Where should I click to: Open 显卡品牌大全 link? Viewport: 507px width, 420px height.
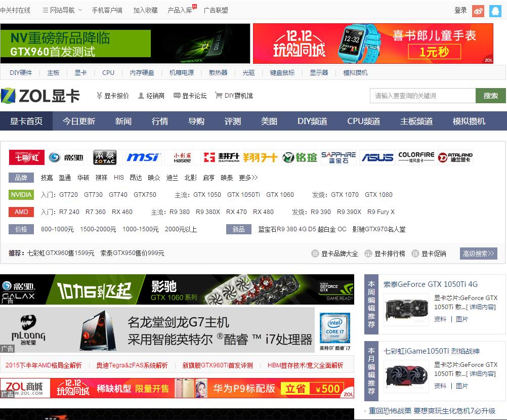point(335,254)
